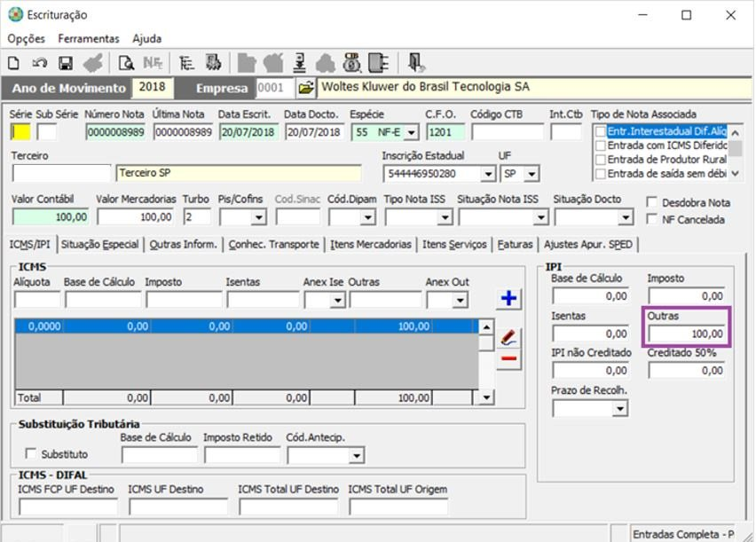Edit ICMS line with pencil icon
Screen dimensions: 756x542
click(508, 337)
